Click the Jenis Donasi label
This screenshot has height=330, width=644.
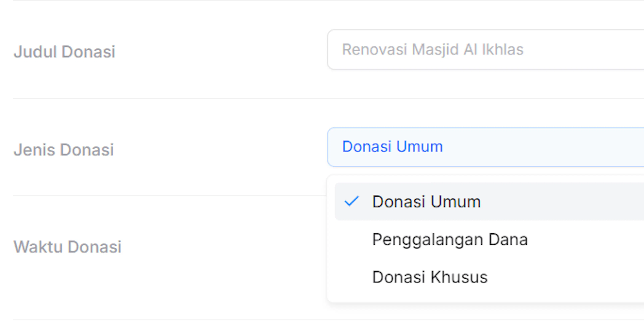[64, 150]
